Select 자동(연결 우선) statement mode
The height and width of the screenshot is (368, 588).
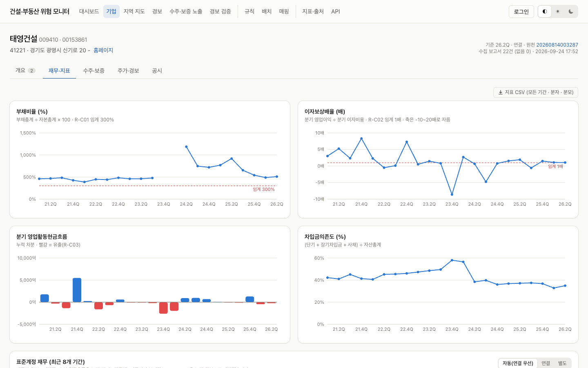point(518,363)
